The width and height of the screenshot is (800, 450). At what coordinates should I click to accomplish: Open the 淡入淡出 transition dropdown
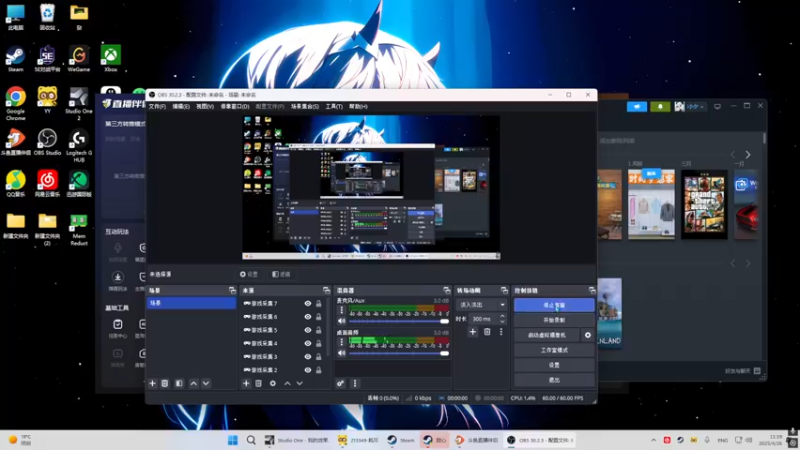pyautogui.click(x=481, y=305)
